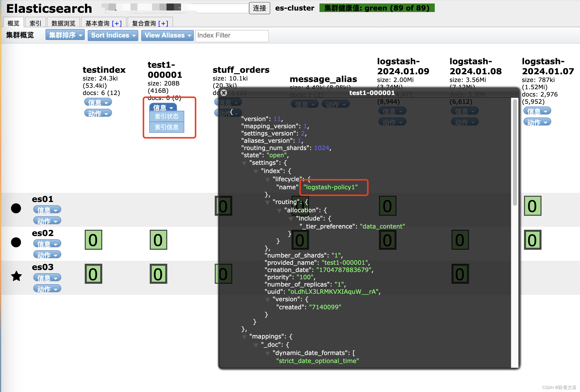
Task: Click the es03 master star icon
Action: pos(16,276)
